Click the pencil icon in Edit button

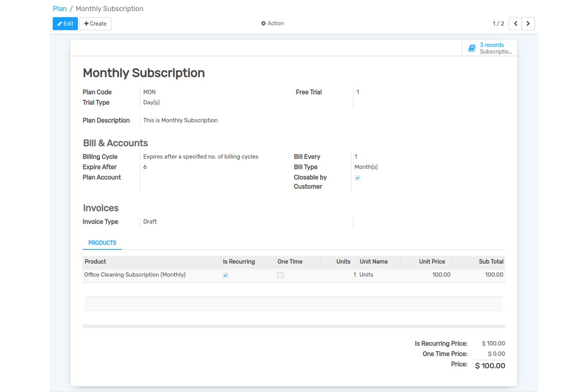[60, 24]
